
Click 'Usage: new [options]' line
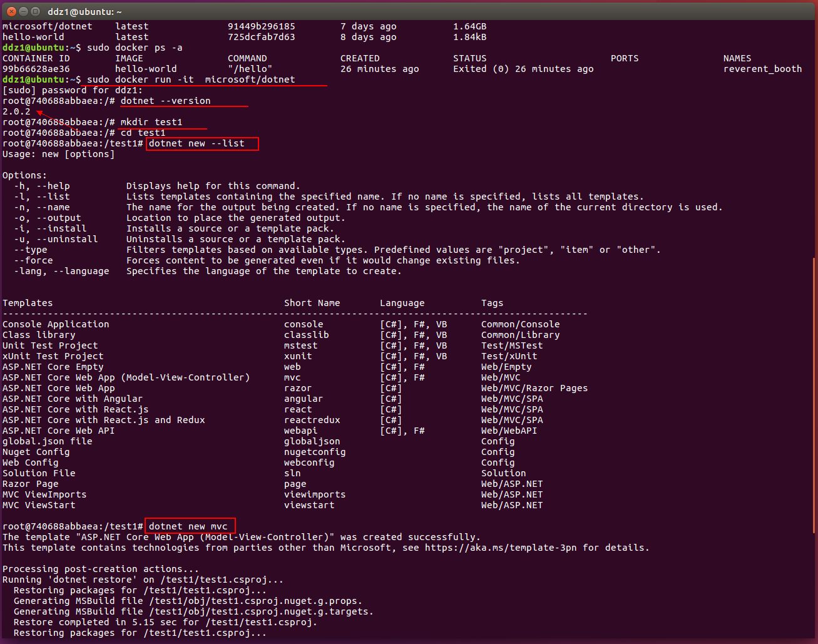click(59, 154)
